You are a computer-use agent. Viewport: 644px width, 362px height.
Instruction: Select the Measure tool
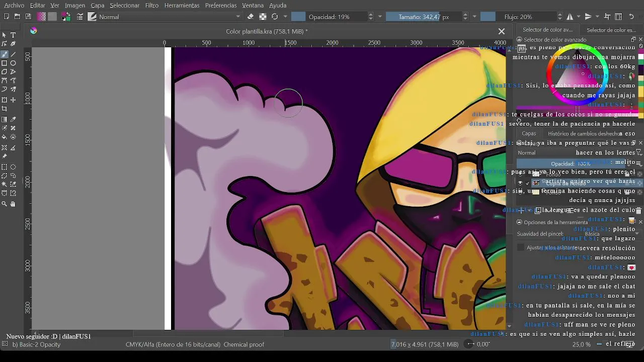(13, 148)
